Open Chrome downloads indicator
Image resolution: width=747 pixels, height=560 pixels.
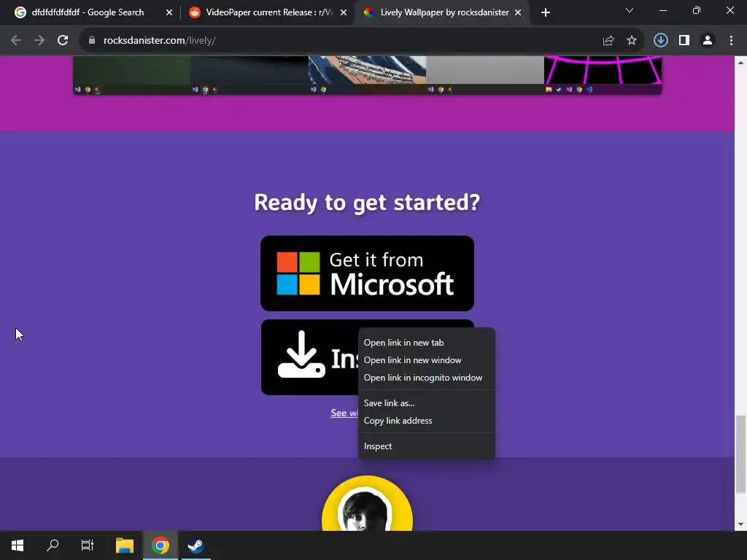pos(661,41)
